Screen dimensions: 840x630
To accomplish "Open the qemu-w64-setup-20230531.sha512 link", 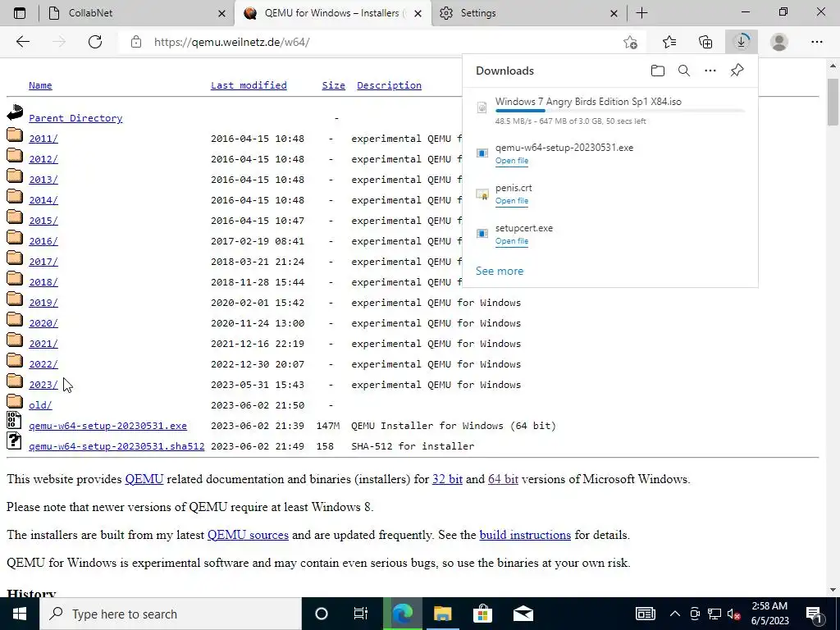I will click(116, 446).
